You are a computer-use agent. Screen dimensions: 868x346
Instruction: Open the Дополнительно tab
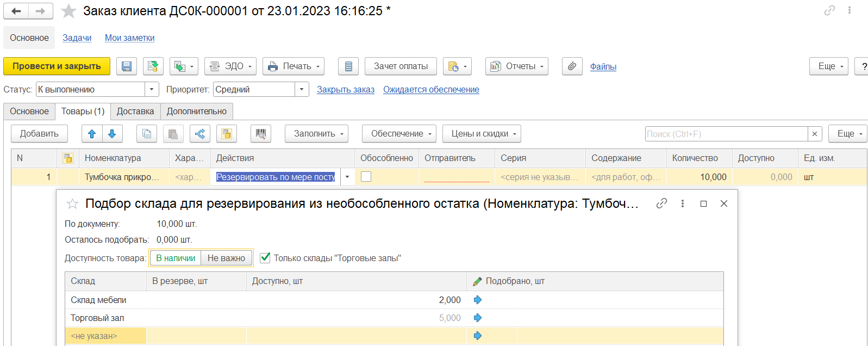[x=197, y=112]
